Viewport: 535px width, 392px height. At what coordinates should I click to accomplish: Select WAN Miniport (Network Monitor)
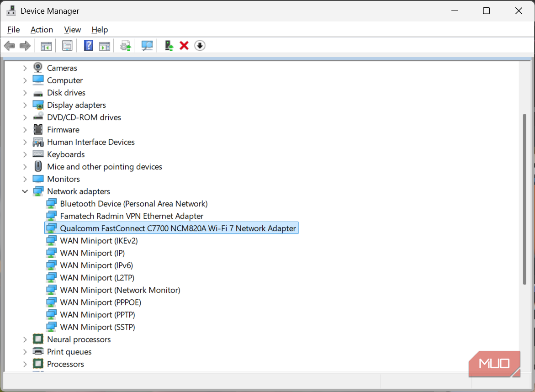pyautogui.click(x=120, y=290)
